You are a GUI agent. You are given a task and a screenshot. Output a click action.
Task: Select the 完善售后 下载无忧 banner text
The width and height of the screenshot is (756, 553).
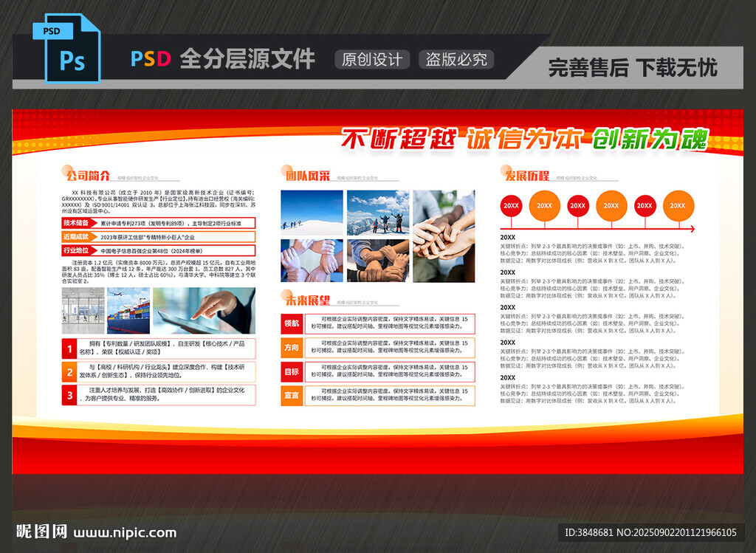(x=633, y=67)
